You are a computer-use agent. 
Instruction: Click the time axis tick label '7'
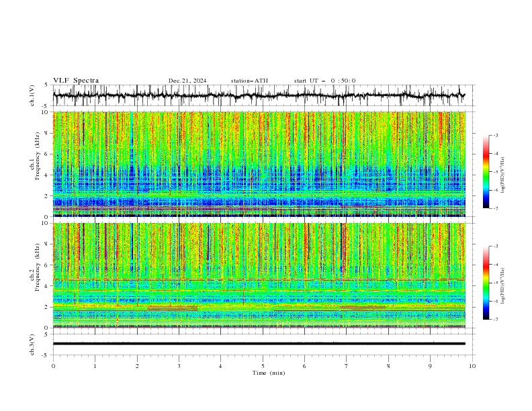pyautogui.click(x=347, y=366)
